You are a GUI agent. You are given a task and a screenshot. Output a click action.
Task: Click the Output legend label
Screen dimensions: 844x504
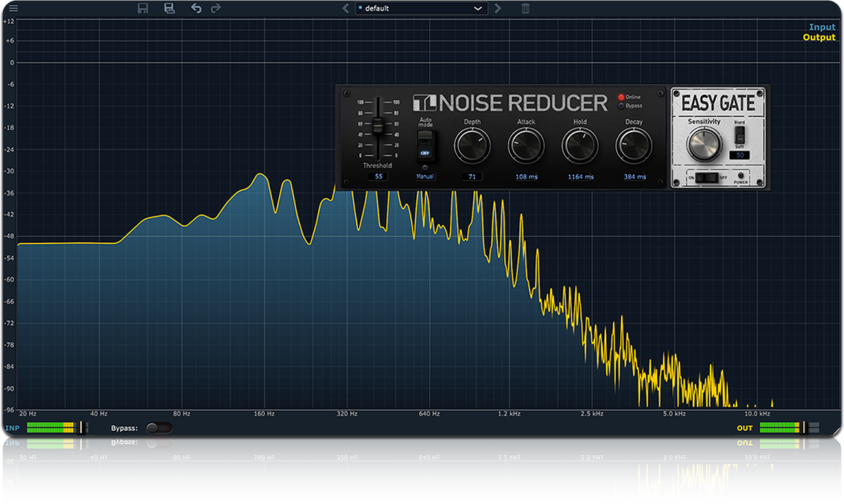[x=819, y=37]
